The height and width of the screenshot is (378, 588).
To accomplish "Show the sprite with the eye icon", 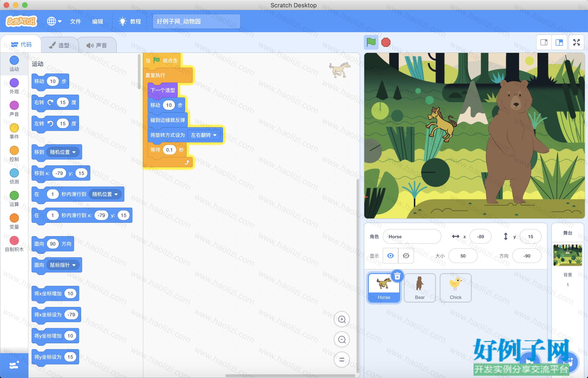I will [390, 256].
